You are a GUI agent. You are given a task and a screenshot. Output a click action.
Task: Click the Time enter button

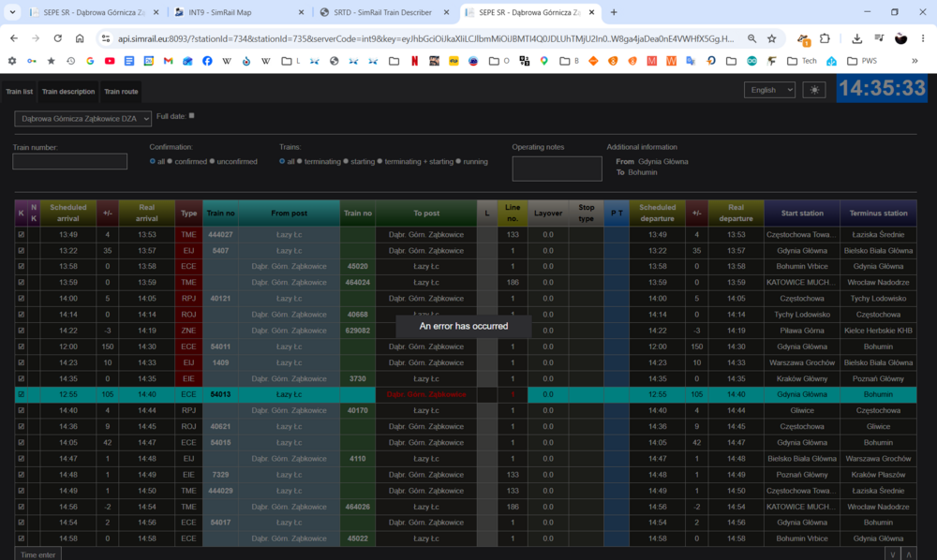37,554
